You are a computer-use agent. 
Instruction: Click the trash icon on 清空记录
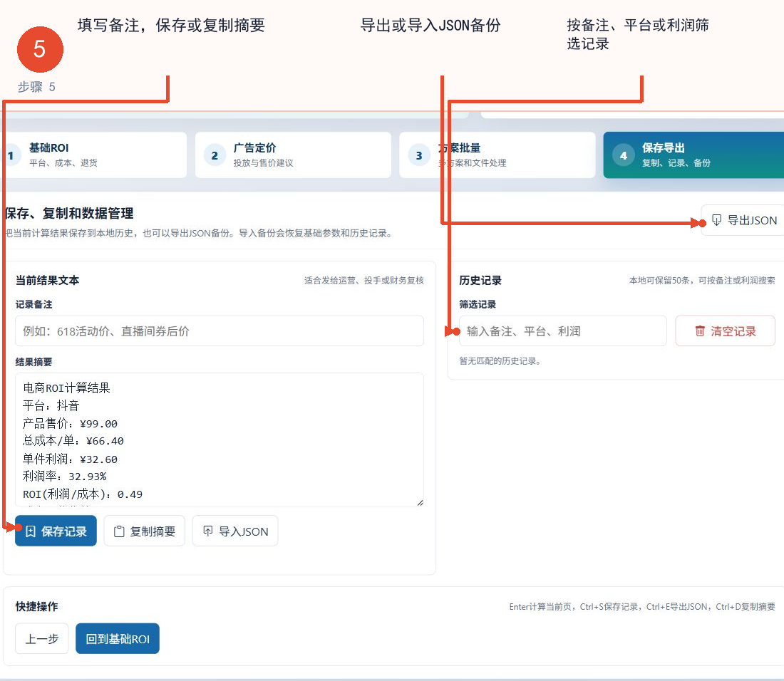pyautogui.click(x=700, y=331)
